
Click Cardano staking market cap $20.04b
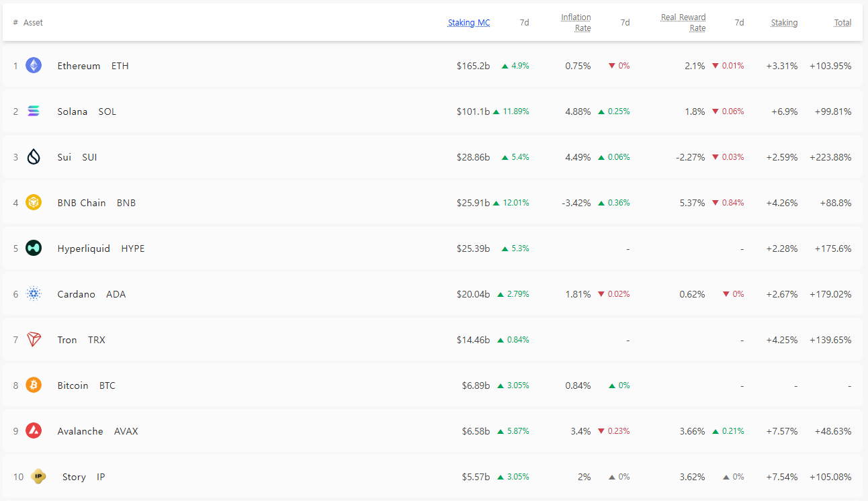474,294
